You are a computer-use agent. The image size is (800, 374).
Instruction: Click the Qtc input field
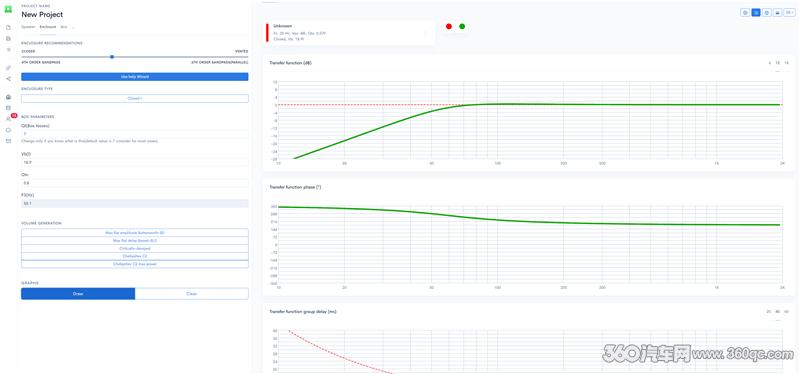[135, 183]
